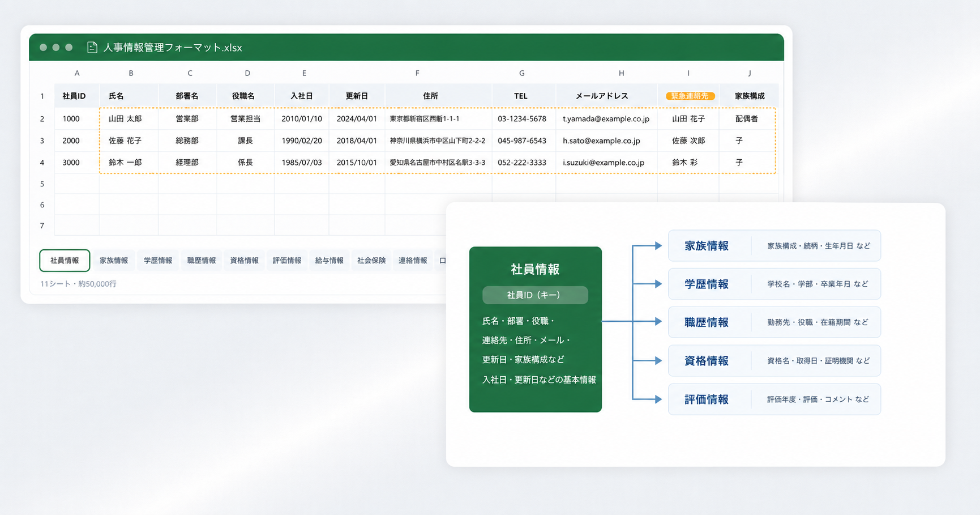Select column H header
Screen dimensions: 980x515
pos(621,73)
